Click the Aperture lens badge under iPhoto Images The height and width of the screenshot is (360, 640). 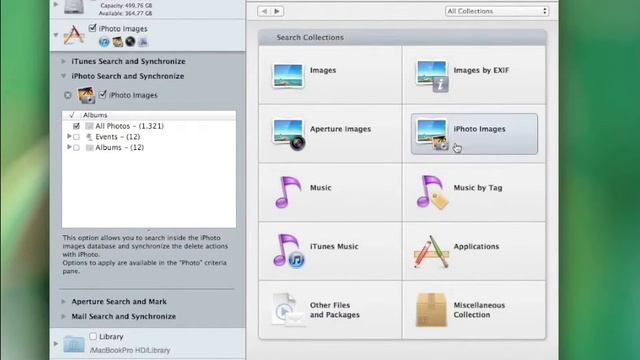pyautogui.click(x=130, y=42)
